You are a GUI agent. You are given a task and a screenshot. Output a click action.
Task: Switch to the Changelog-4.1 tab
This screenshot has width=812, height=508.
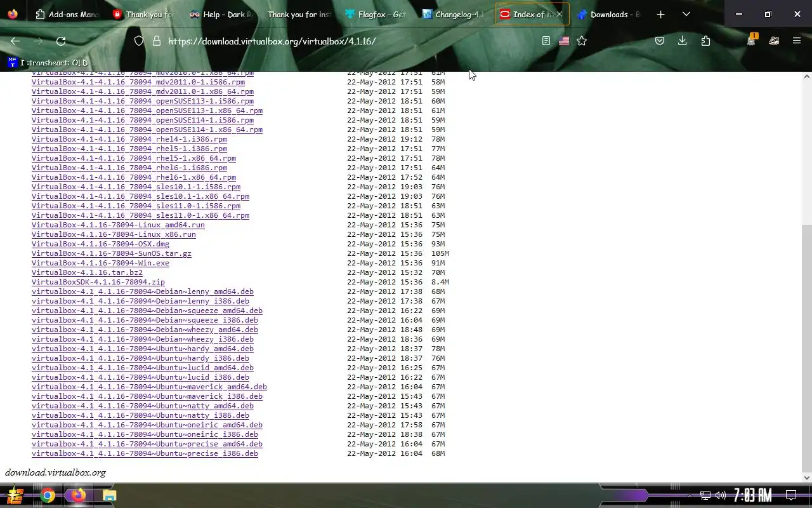454,14
